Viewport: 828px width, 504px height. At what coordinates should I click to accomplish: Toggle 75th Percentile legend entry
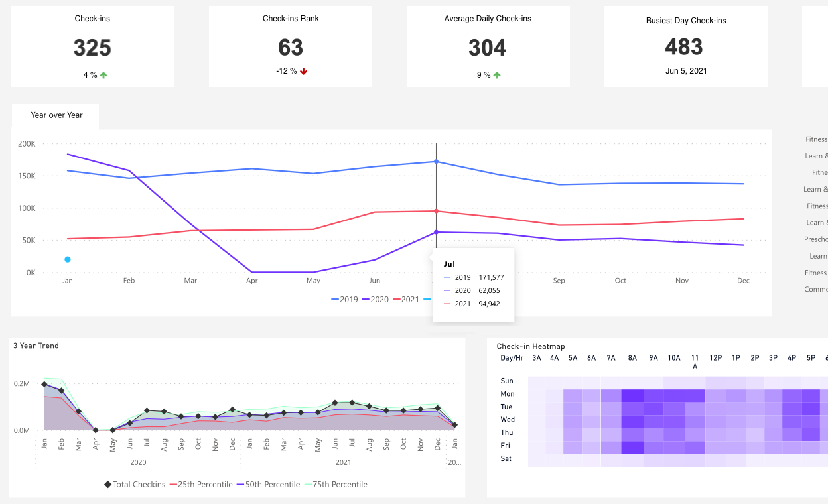(336, 485)
